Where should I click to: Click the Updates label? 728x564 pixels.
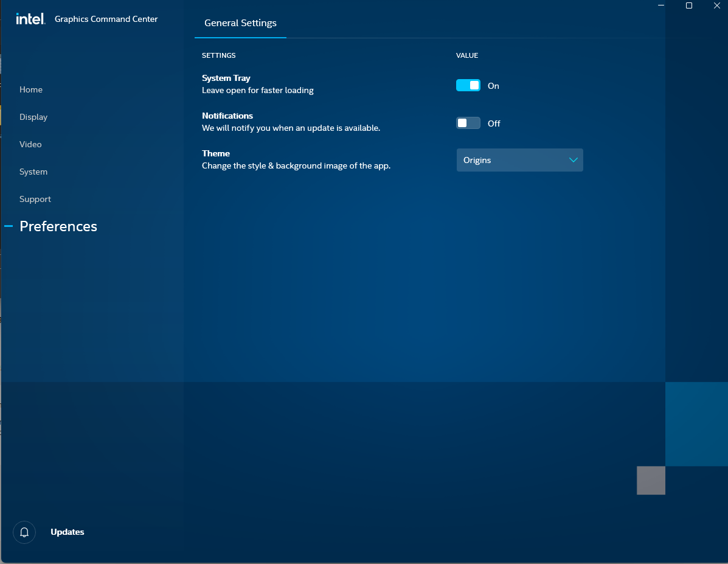coord(67,532)
